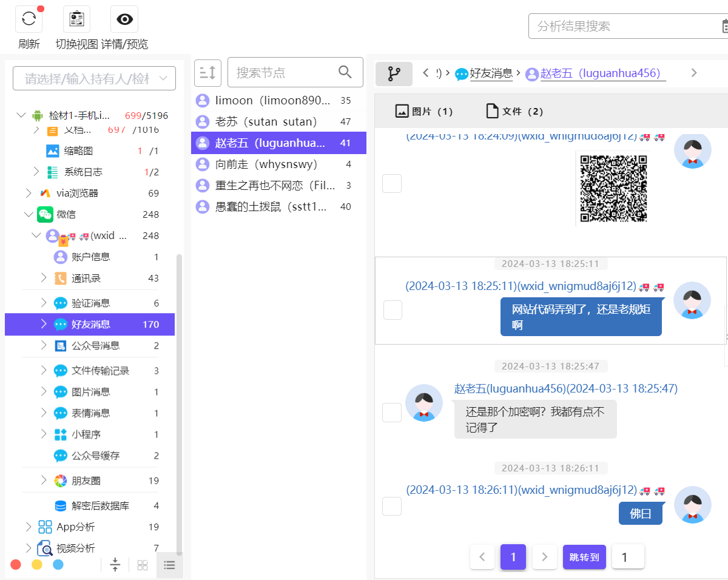Open the 文件（2）tab
The height and width of the screenshot is (580, 728).
(514, 111)
